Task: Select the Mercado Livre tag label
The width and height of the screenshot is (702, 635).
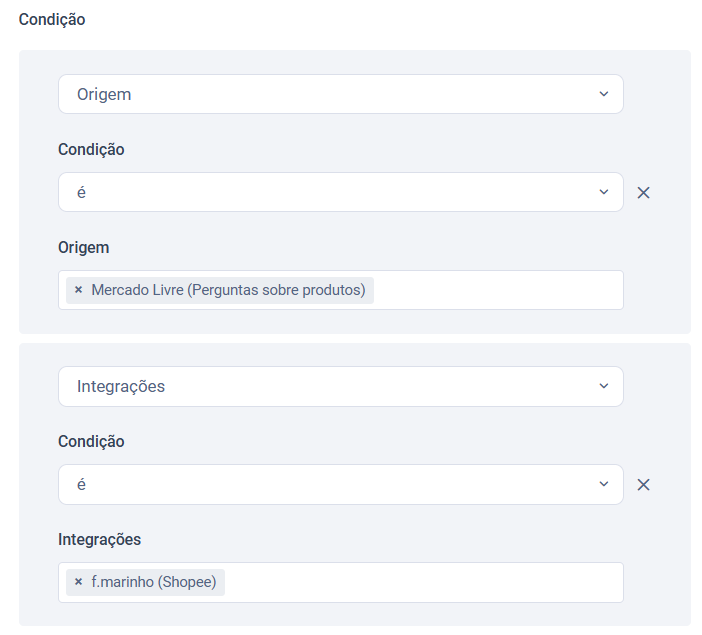Action: tap(228, 291)
